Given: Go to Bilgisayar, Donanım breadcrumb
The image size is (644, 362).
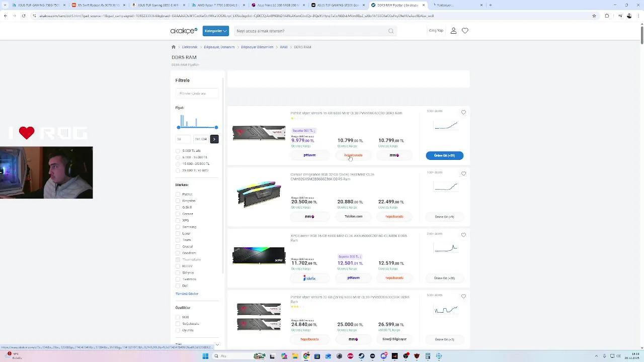Looking at the screenshot, I should [x=219, y=47].
